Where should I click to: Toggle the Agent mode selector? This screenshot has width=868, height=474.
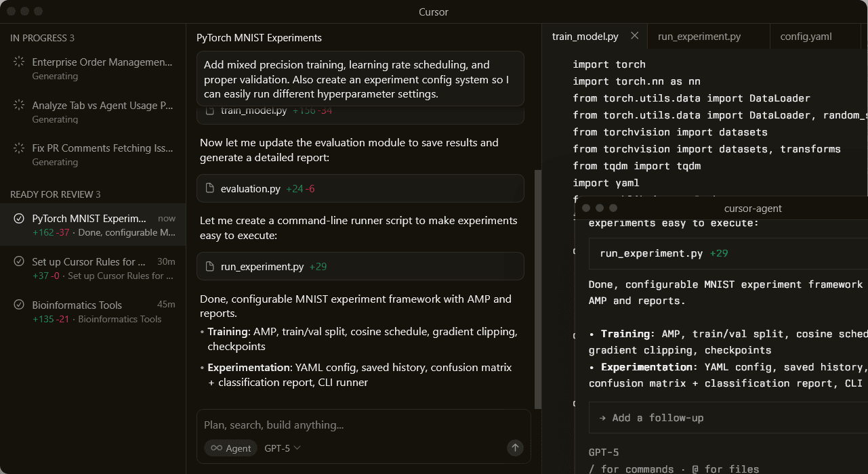[x=230, y=448]
